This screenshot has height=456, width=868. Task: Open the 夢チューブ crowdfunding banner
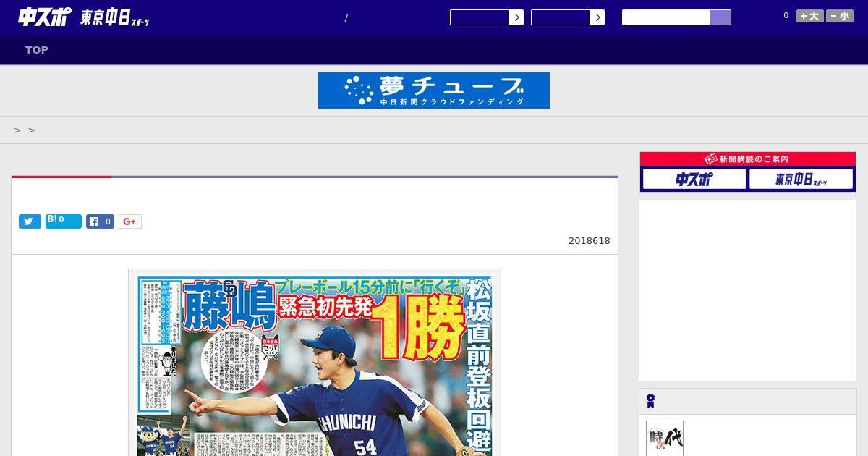434,90
